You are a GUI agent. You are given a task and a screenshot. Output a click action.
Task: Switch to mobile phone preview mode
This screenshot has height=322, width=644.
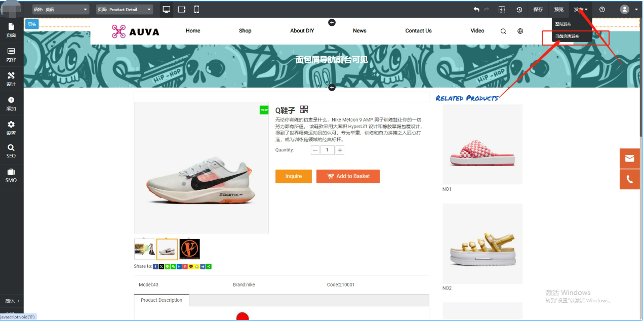pos(196,10)
